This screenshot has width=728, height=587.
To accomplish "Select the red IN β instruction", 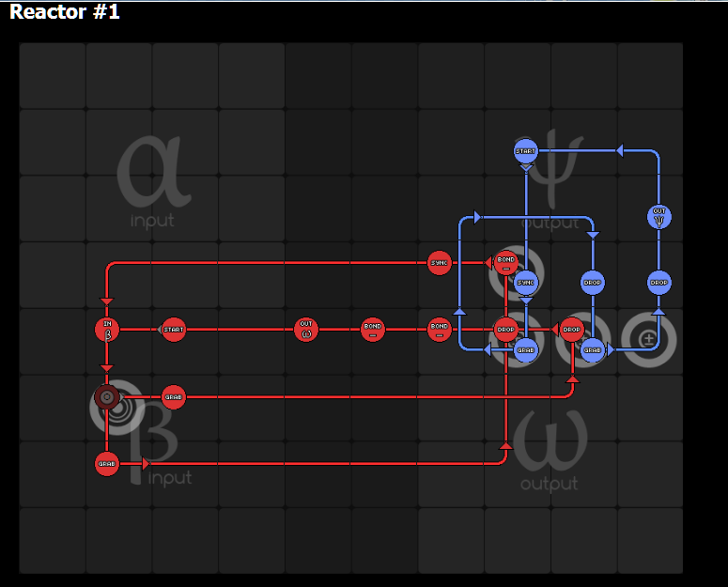I will coord(107,330).
